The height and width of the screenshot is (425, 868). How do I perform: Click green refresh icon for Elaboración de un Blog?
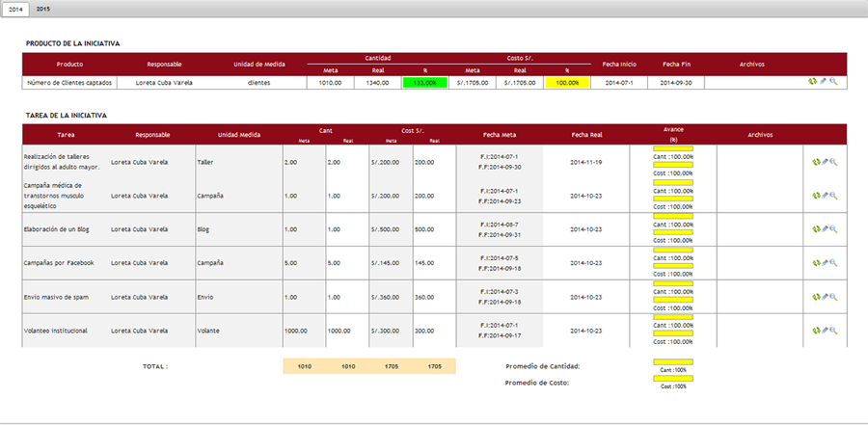[816, 229]
